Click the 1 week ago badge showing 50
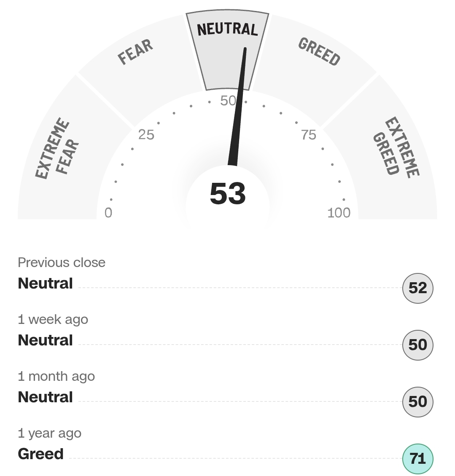 (x=417, y=345)
